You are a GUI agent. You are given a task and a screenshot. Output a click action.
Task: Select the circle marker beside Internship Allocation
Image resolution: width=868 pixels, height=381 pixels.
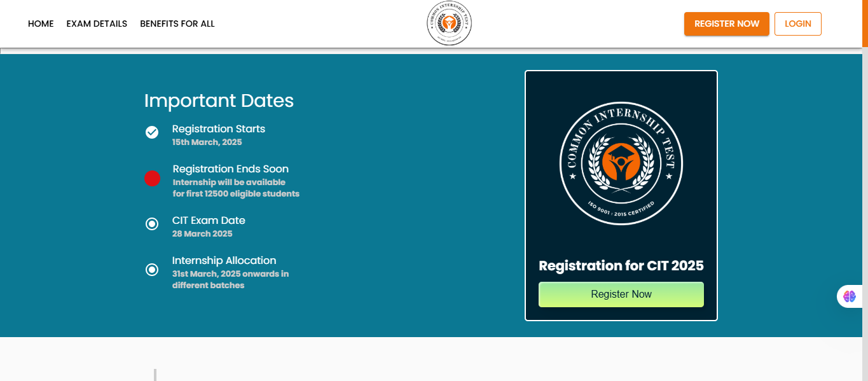tap(152, 270)
